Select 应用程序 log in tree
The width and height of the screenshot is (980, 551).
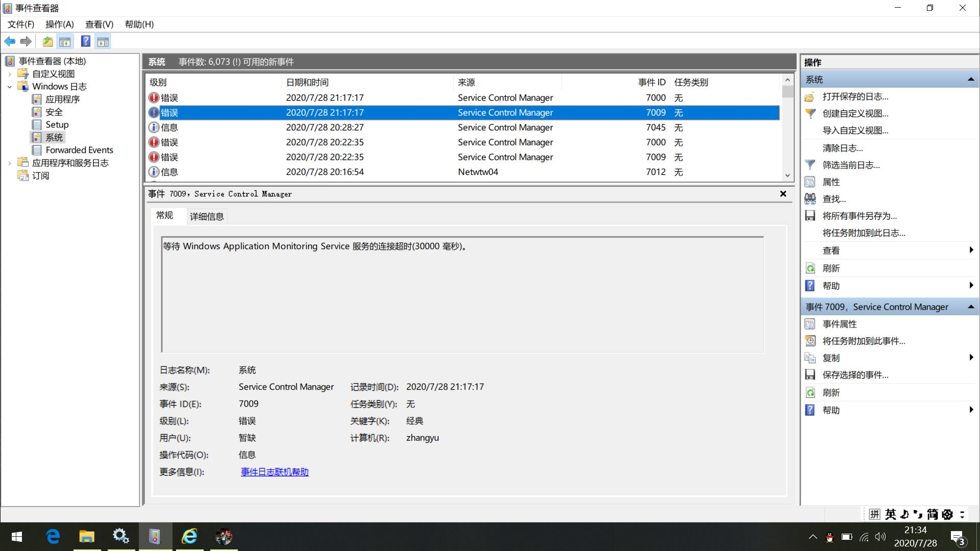[x=62, y=99]
